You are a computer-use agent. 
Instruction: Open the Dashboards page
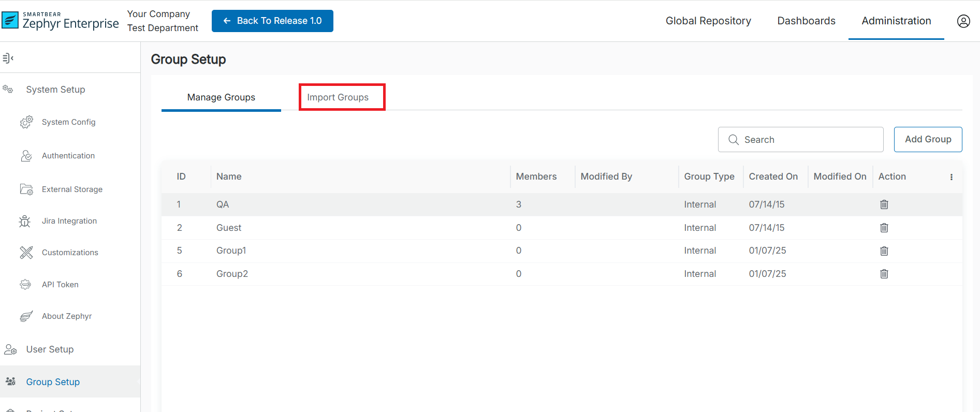point(806,21)
